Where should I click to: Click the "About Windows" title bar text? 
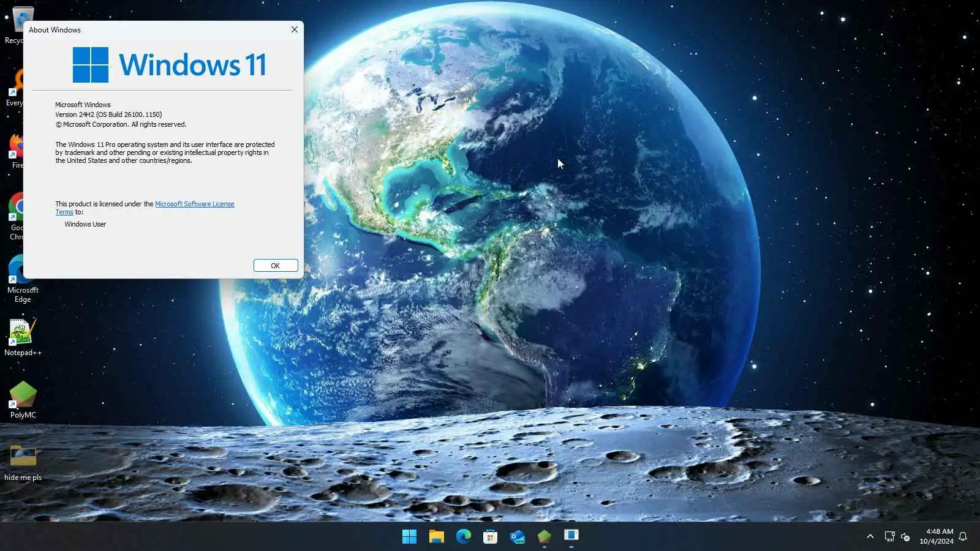55,30
